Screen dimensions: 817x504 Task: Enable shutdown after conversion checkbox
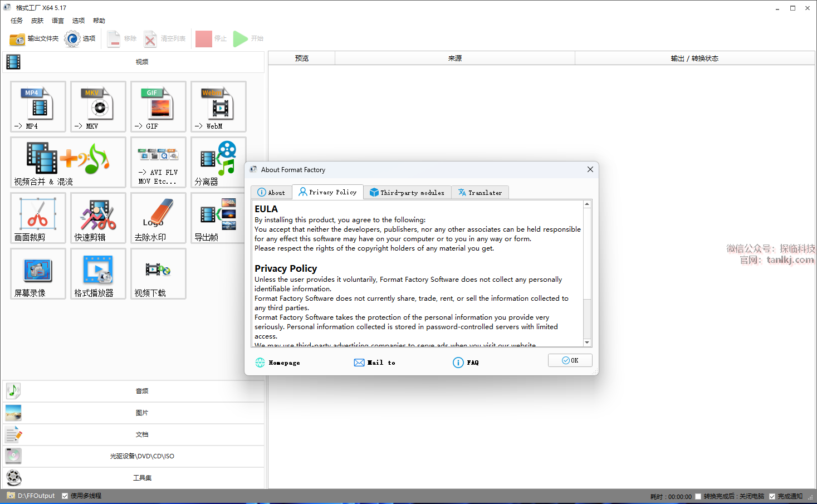698,496
